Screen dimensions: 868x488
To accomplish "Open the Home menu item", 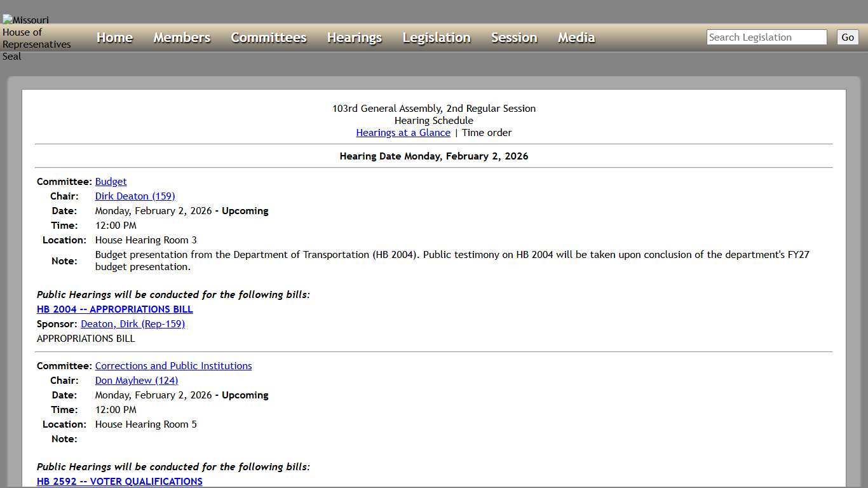I will click(x=114, y=37).
